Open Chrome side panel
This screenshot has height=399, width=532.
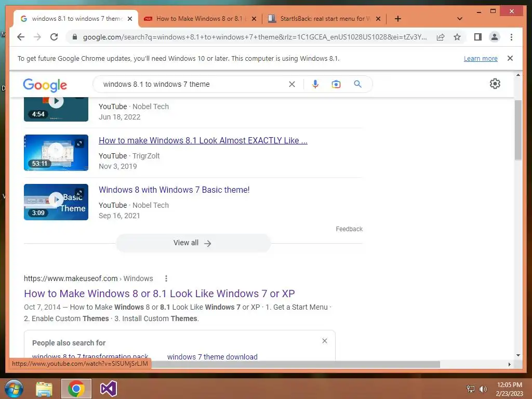tap(478, 37)
